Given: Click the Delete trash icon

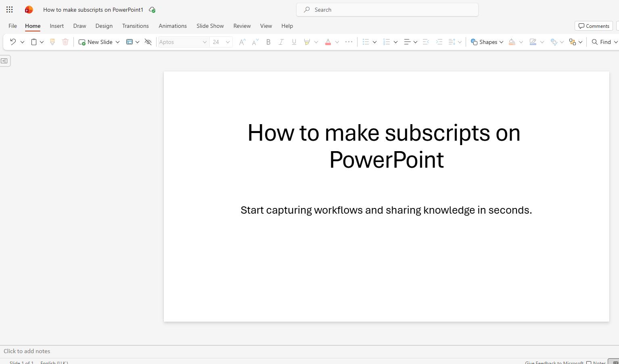Looking at the screenshot, I should click(65, 42).
